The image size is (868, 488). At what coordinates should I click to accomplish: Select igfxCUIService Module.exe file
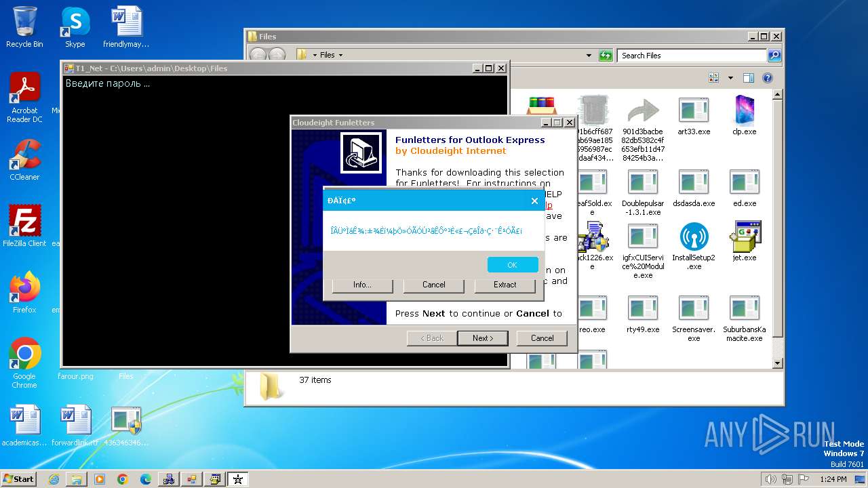[642, 251]
